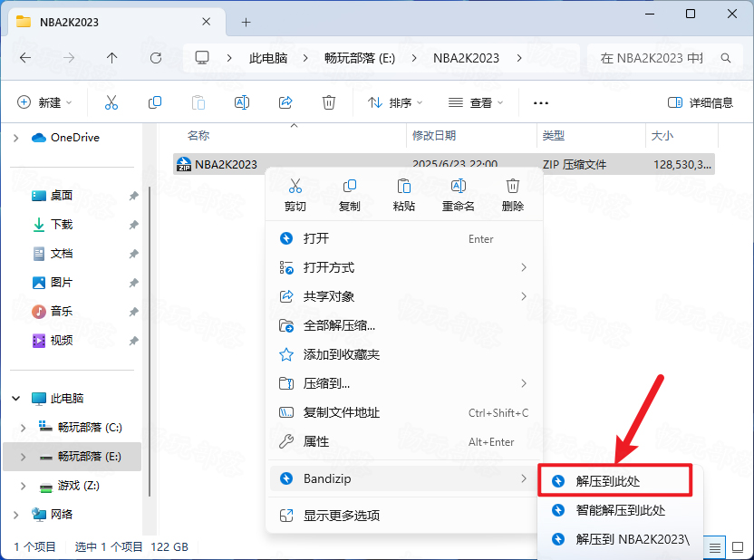The image size is (754, 560).
Task: Expand the 畅玩部落 (C:) drive node
Action: pos(23,428)
